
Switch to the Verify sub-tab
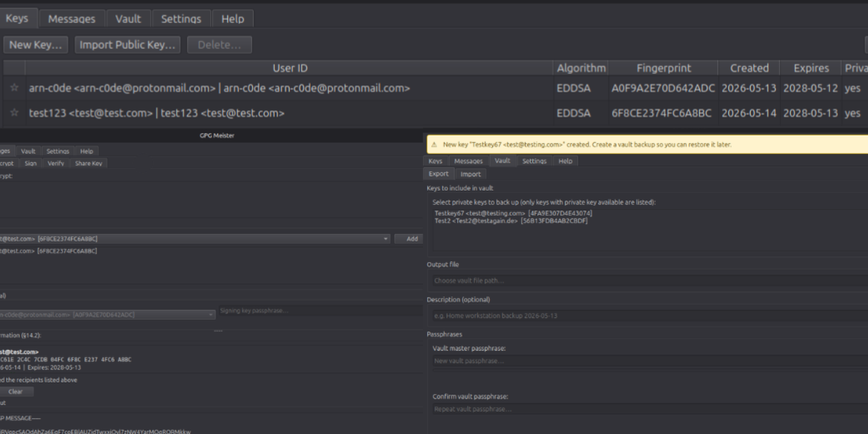pyautogui.click(x=56, y=163)
